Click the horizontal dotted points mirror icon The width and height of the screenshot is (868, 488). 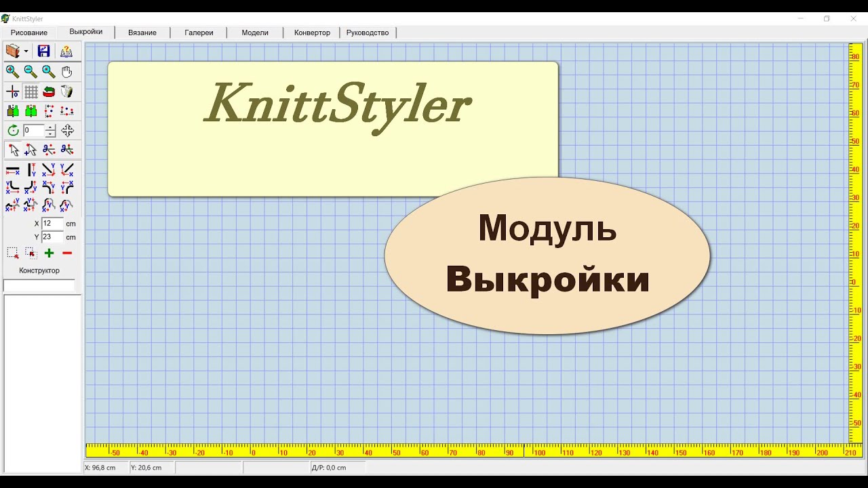pyautogui.click(x=66, y=111)
